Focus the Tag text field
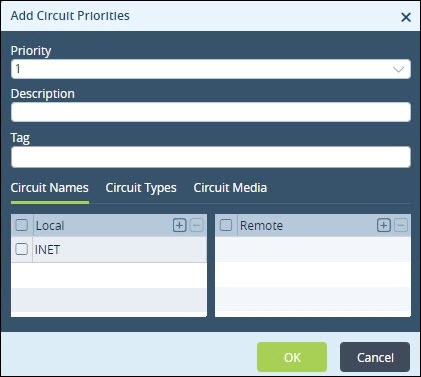421x377 pixels. (x=211, y=157)
